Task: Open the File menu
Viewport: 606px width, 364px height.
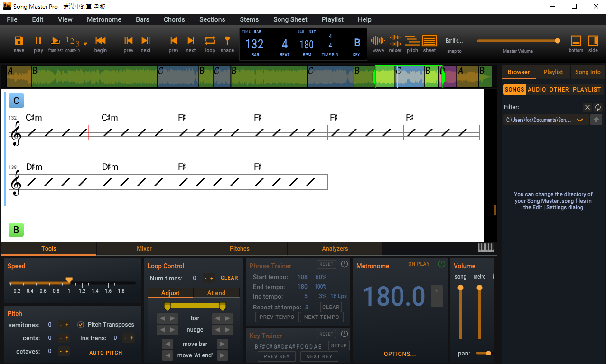Action: tap(12, 19)
